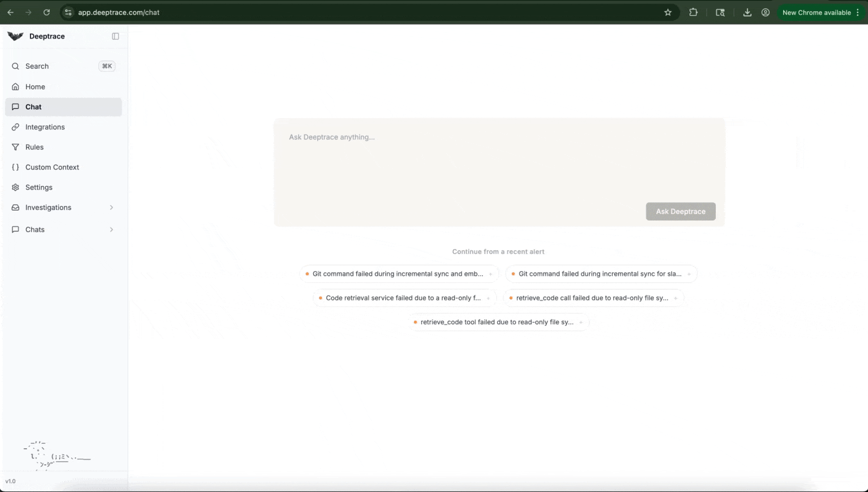Click the Downloads icon in the toolbar
This screenshot has width=868, height=492.
pos(747,12)
